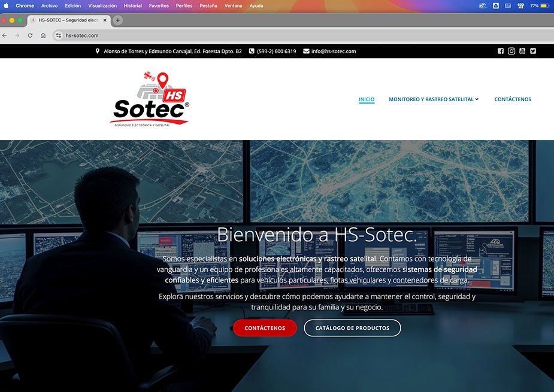Open the Instagram social icon
The image size is (554, 392).
point(511,51)
